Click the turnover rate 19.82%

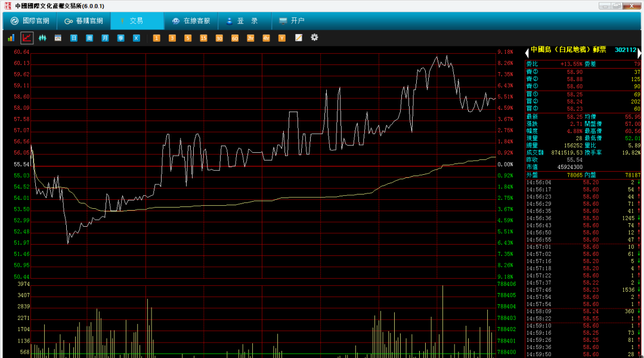pos(631,153)
